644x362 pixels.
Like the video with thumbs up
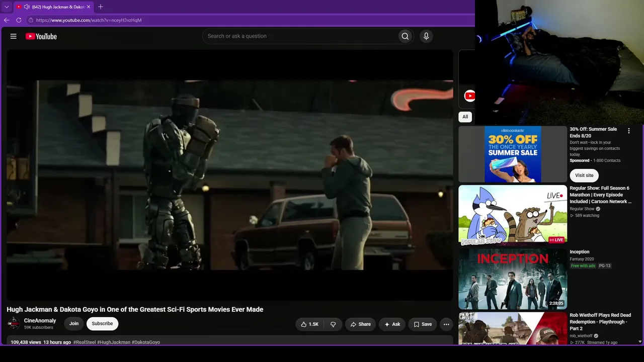(x=310, y=324)
